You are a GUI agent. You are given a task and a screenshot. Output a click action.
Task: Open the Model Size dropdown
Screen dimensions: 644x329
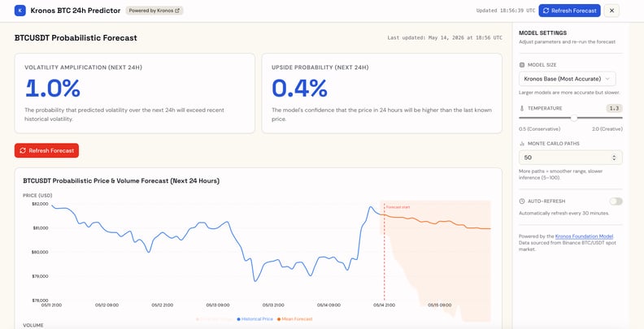(567, 79)
